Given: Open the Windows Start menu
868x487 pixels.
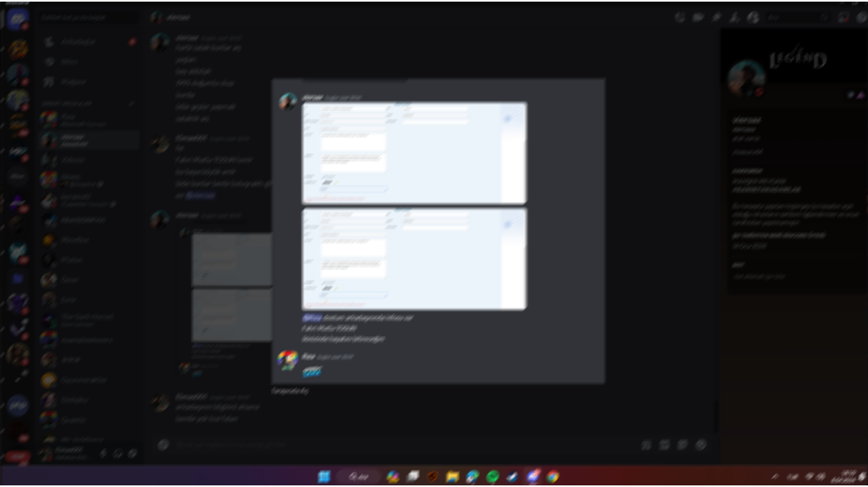Looking at the screenshot, I should coord(324,476).
